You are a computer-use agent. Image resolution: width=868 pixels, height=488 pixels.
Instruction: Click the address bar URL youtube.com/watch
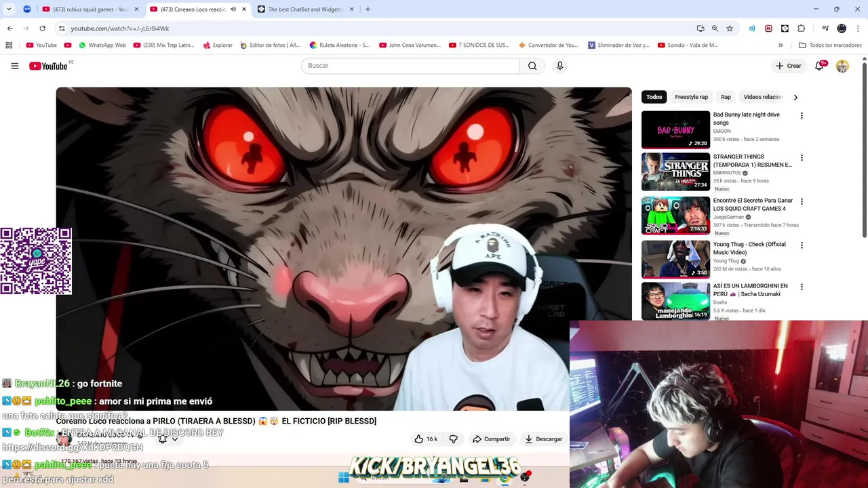[120, 28]
